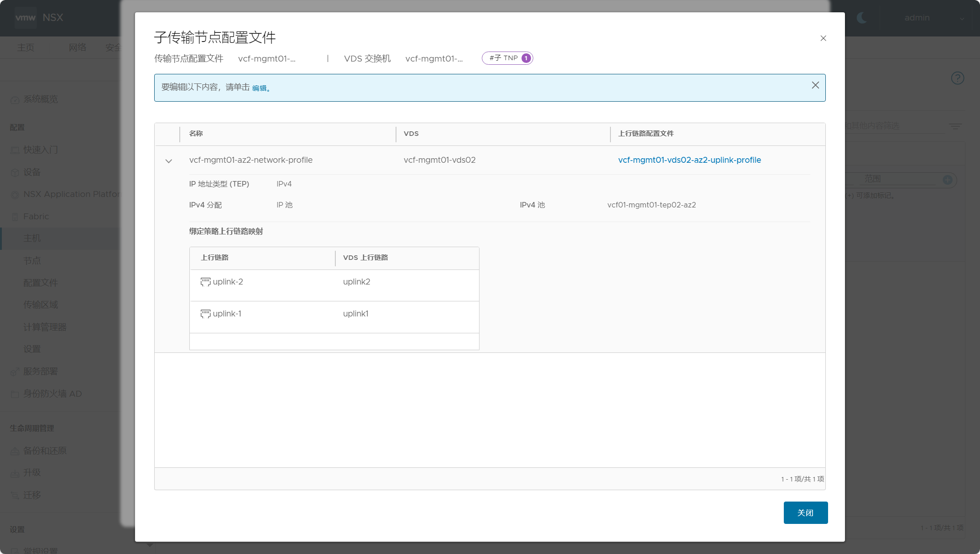The height and width of the screenshot is (554, 980).
Task: Toggle dark mode moon icon
Action: pyautogui.click(x=861, y=18)
